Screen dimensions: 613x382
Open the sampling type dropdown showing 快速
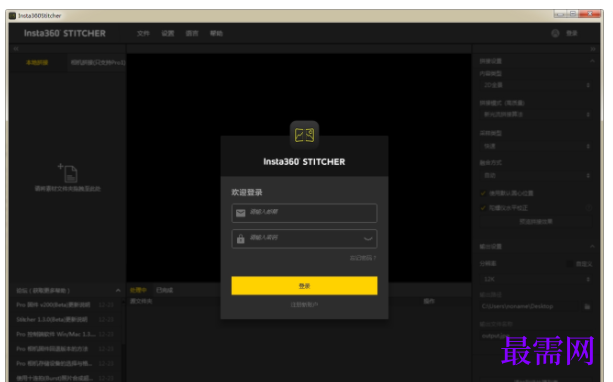coord(536,146)
